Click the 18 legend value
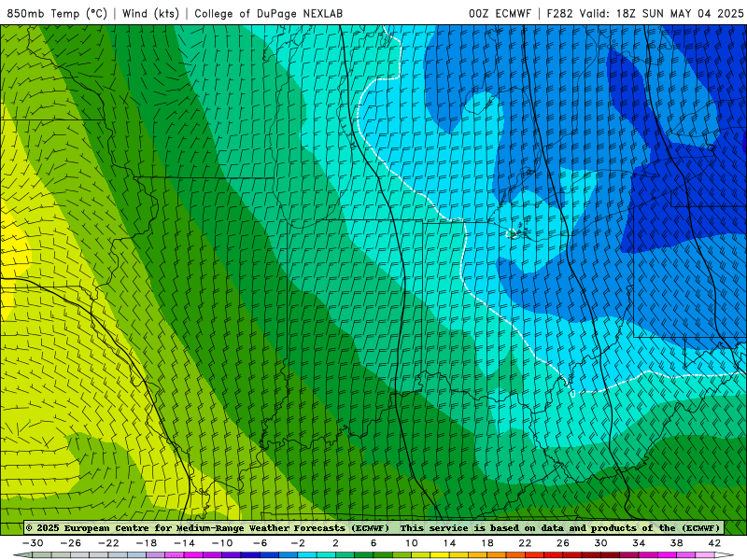The height and width of the screenshot is (560, 747). click(487, 543)
